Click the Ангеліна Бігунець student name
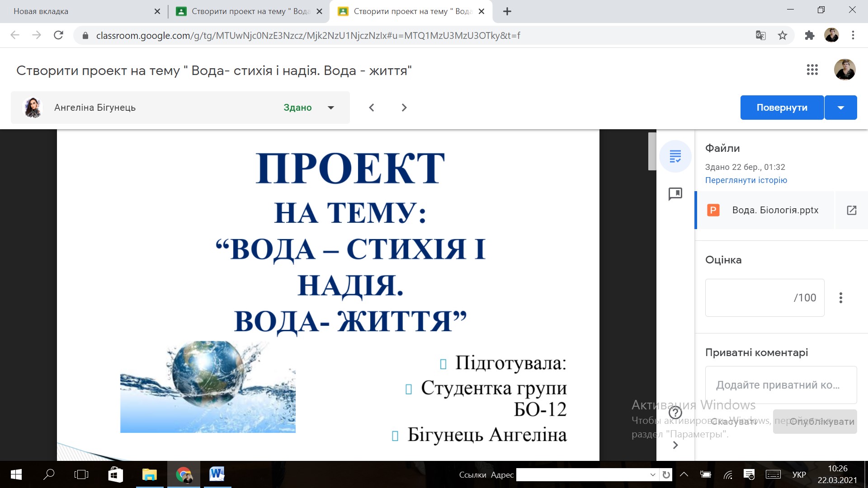Screen dimensions: 868x488 coord(95,108)
